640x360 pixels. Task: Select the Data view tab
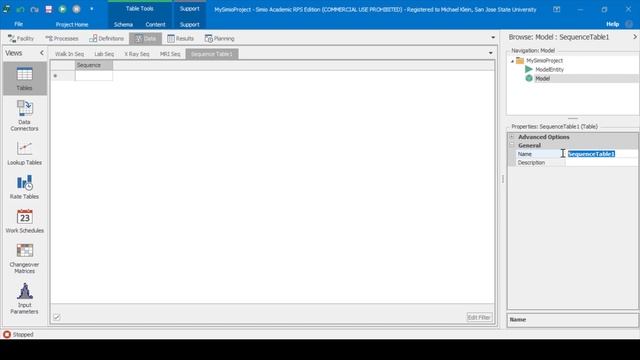tap(145, 38)
